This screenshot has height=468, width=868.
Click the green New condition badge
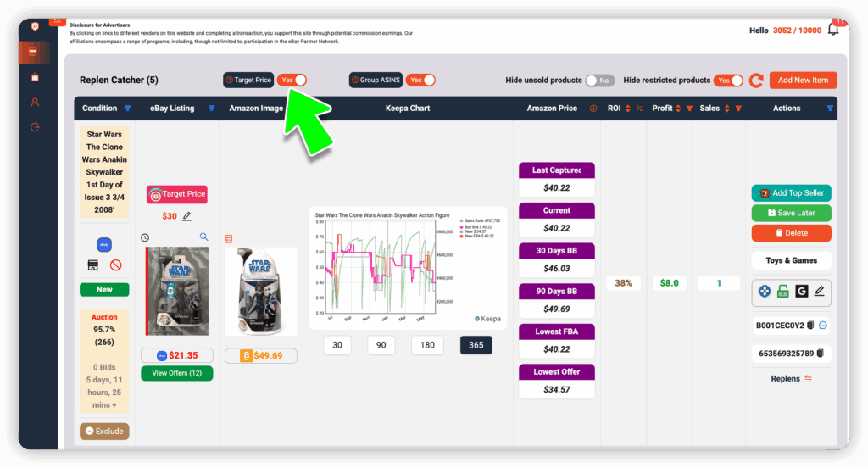104,290
